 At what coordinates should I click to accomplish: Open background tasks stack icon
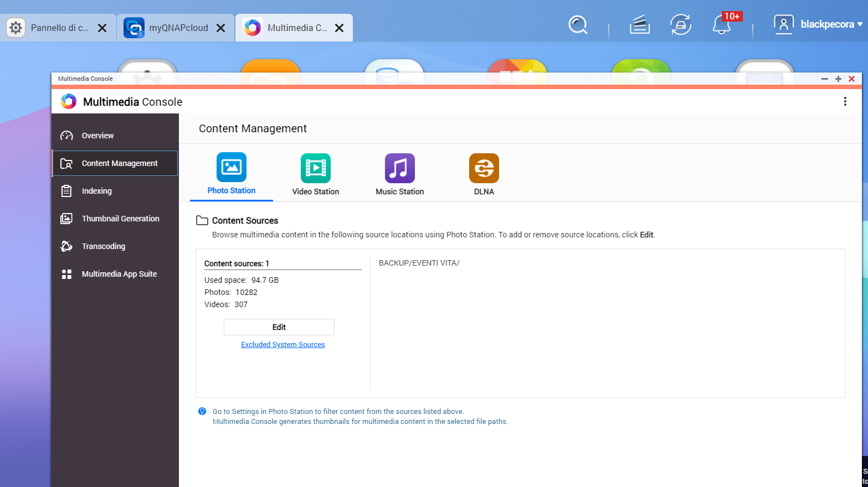pos(639,25)
